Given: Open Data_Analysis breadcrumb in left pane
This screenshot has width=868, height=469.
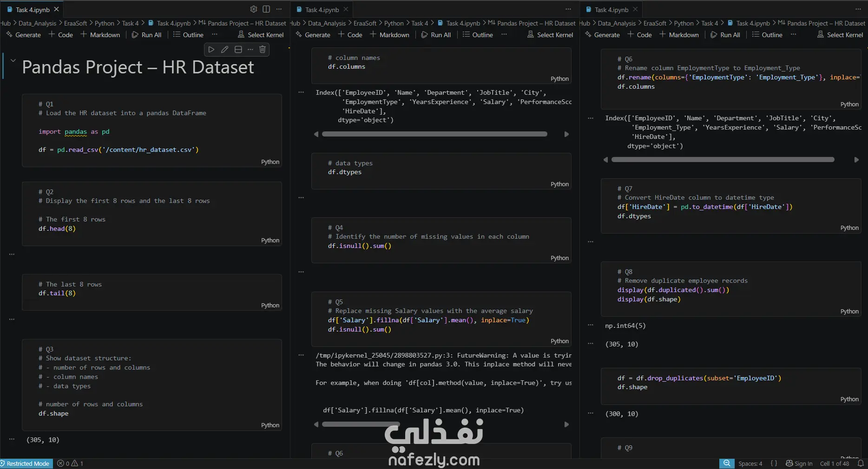Looking at the screenshot, I should pos(37,23).
